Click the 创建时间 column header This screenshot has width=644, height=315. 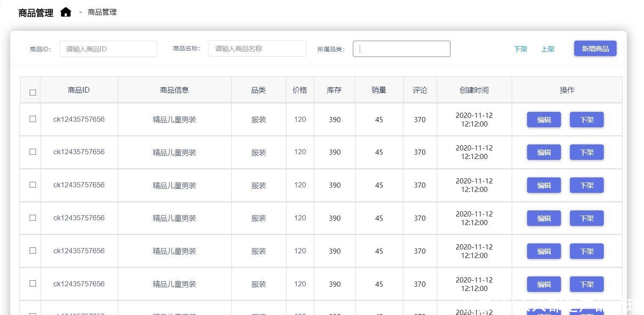pos(474,90)
